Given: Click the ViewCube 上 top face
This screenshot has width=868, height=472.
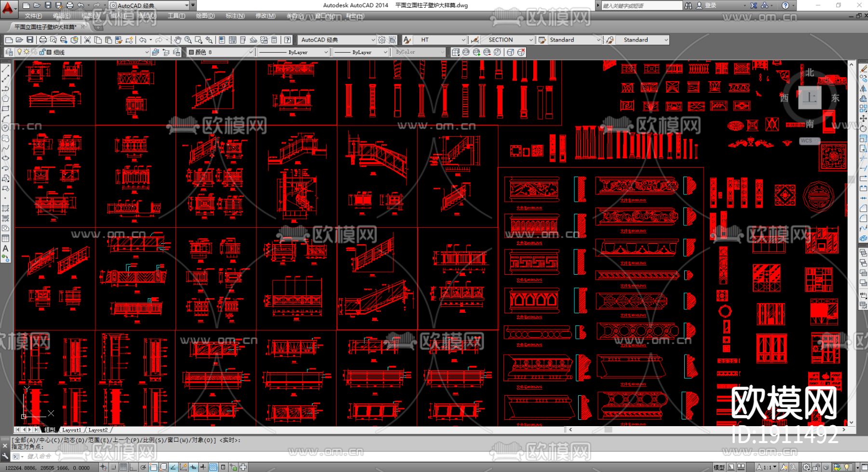Looking at the screenshot, I should click(810, 98).
